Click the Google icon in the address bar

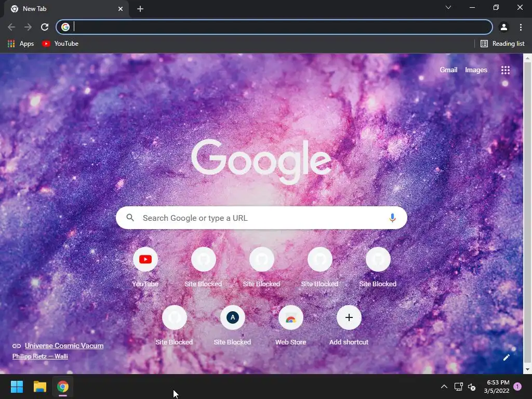[x=65, y=27]
